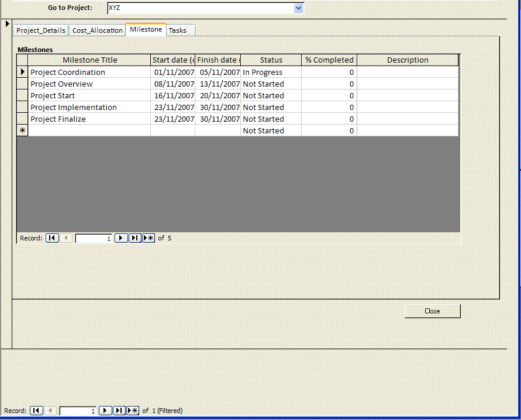
Task: Switch to the Project_Details tab
Action: (x=41, y=30)
